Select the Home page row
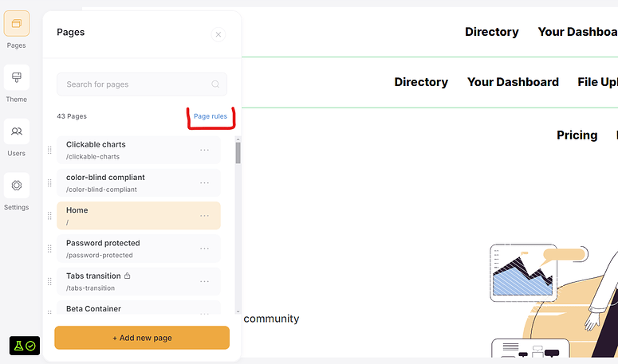This screenshot has width=618, height=364. (x=139, y=216)
